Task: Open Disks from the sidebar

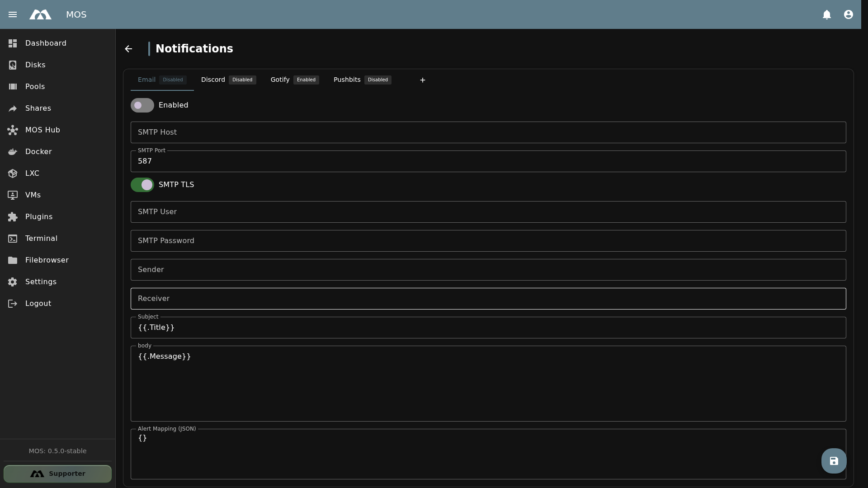Action: [x=58, y=65]
